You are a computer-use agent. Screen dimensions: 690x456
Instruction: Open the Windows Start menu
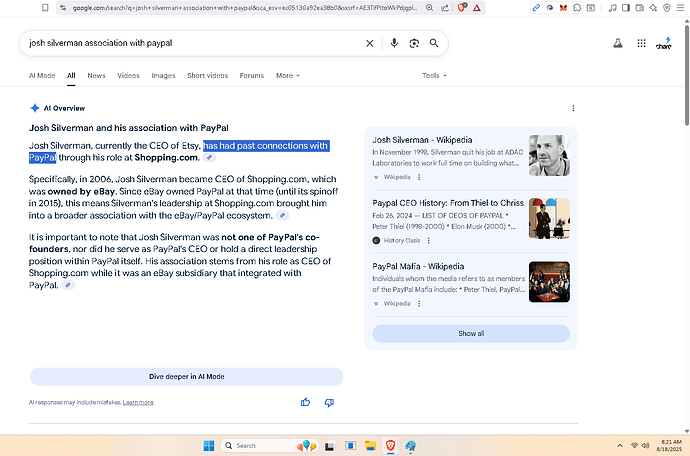coord(209,446)
